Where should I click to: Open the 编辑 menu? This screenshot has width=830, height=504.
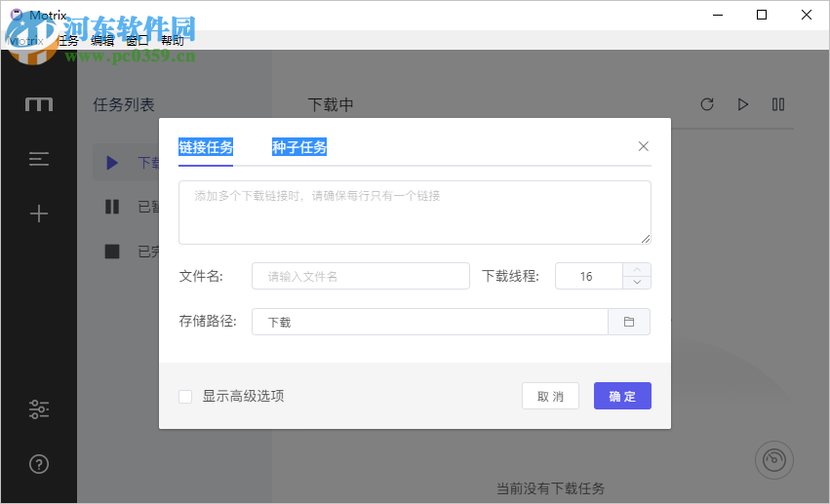(x=102, y=41)
